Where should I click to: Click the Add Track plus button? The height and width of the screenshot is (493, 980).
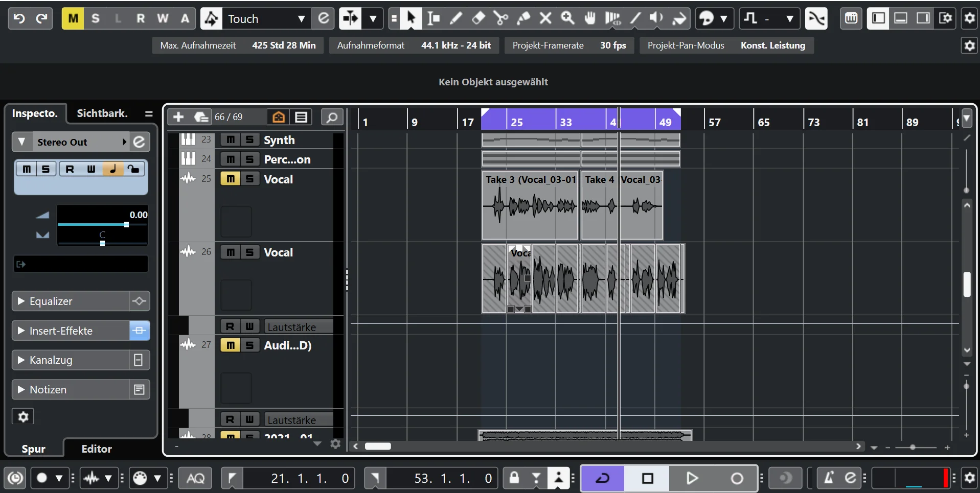pos(178,118)
